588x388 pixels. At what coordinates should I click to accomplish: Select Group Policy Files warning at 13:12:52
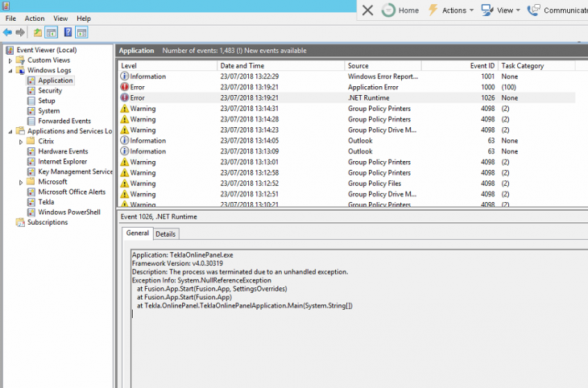[x=346, y=184]
